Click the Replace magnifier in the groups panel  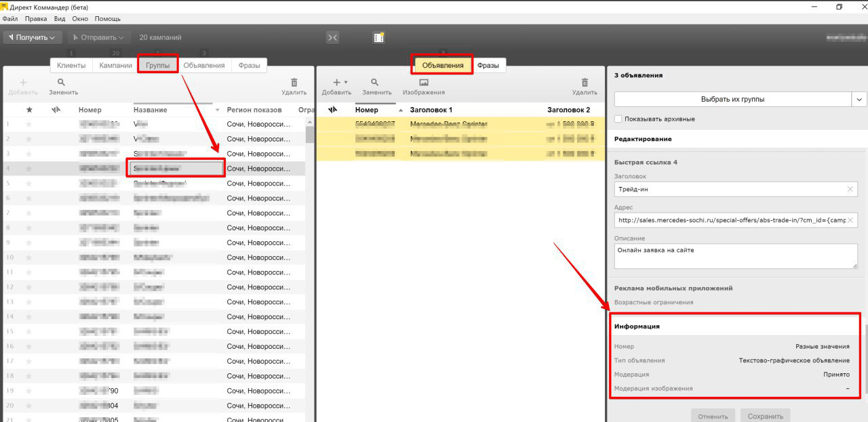(62, 82)
